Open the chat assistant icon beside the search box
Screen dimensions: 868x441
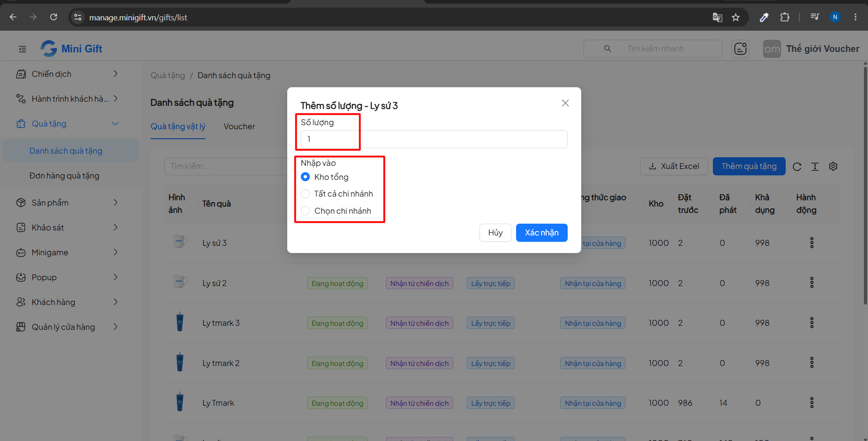click(x=740, y=49)
